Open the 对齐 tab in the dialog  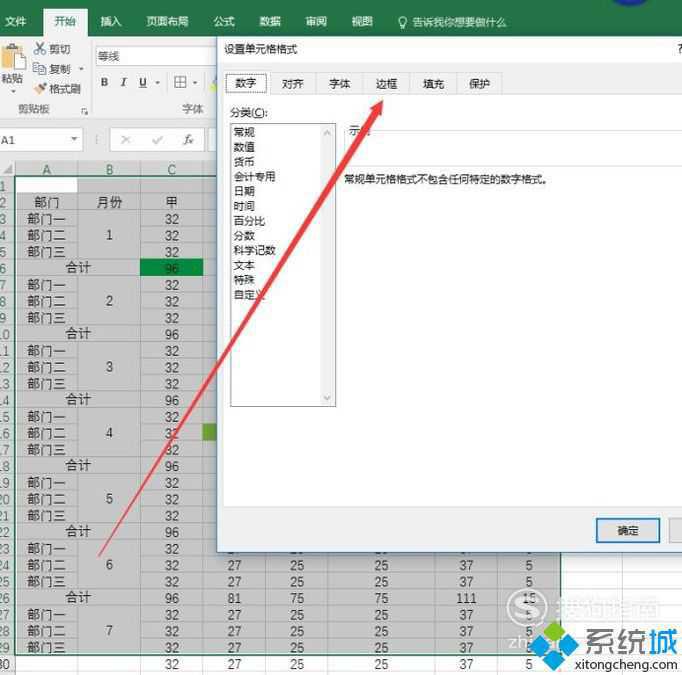pyautogui.click(x=292, y=84)
